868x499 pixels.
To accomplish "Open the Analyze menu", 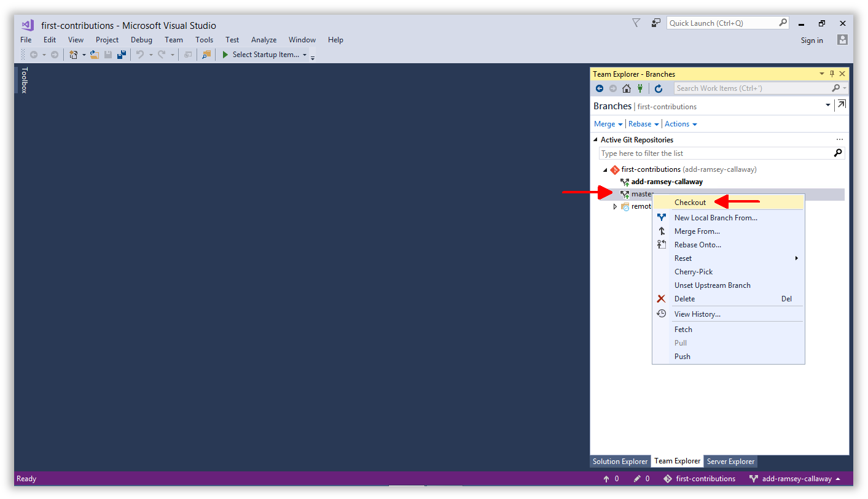I will pyautogui.click(x=264, y=39).
